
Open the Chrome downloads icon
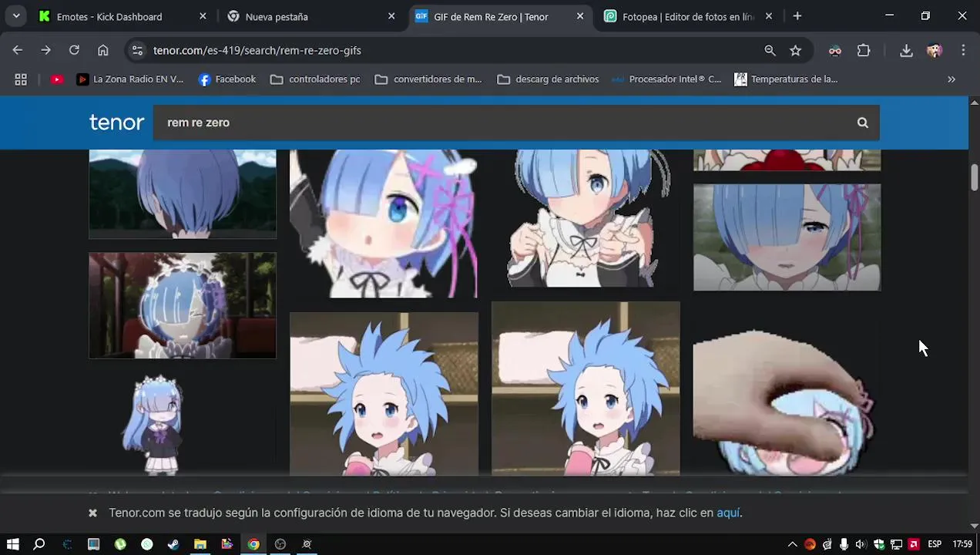click(x=906, y=50)
